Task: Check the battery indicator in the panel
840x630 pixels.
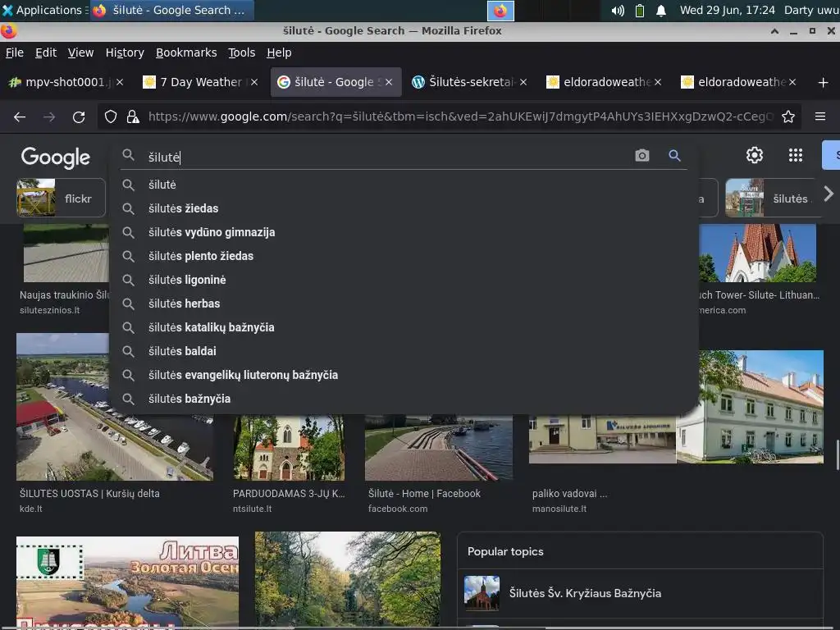Action: pyautogui.click(x=640, y=11)
